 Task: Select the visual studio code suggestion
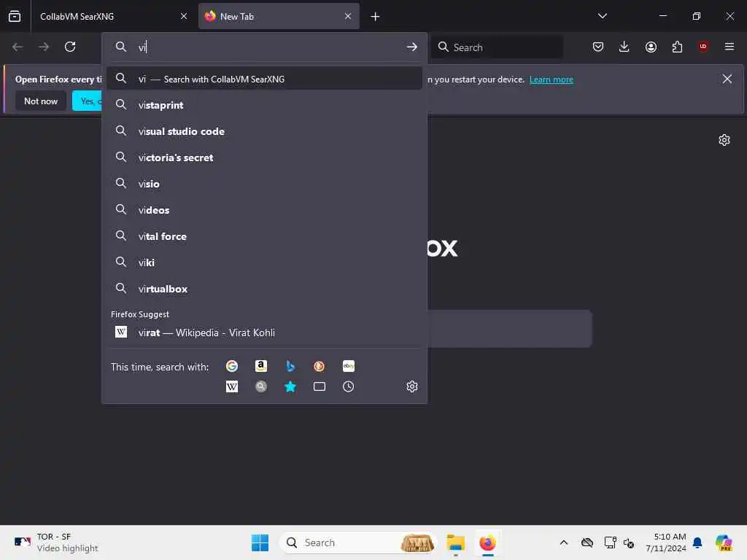point(264,131)
